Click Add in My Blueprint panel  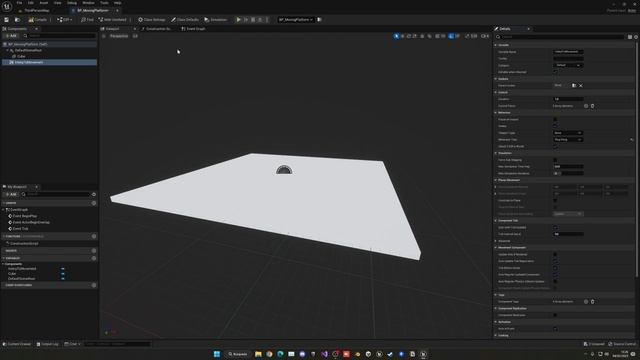(x=11, y=194)
